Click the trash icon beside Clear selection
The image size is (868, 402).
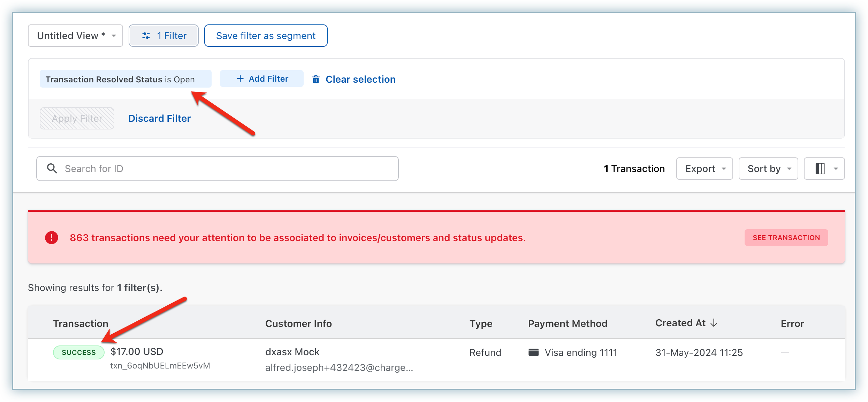(316, 80)
